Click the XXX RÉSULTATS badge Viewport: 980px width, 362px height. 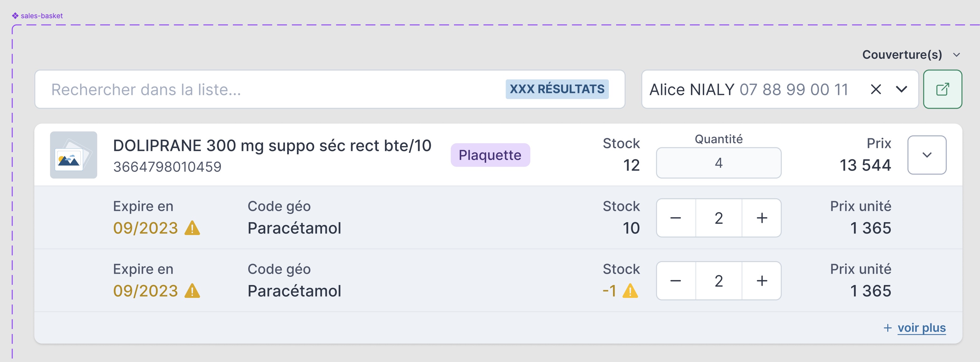[557, 89]
